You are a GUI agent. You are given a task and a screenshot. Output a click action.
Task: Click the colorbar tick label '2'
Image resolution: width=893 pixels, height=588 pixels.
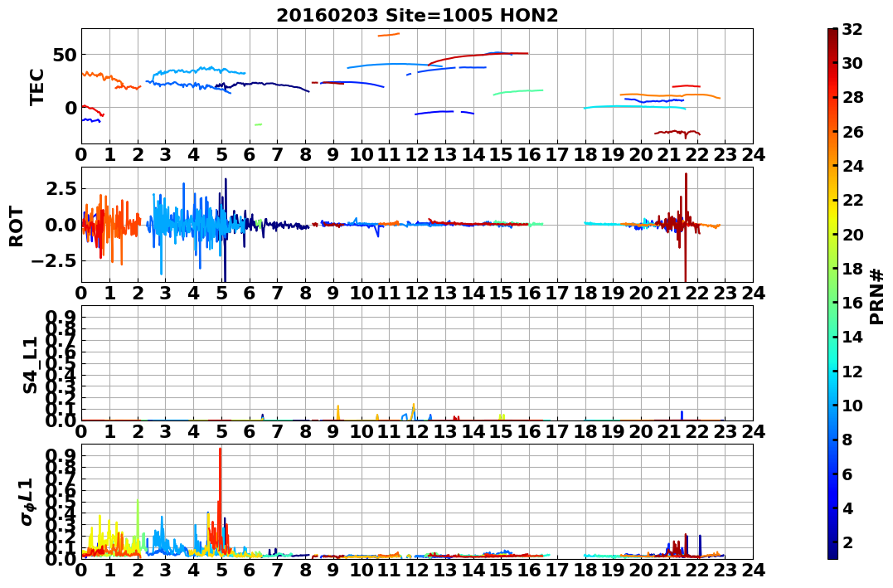tap(847, 542)
